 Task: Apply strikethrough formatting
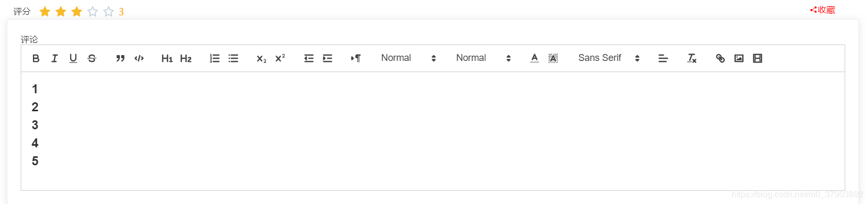pos(92,58)
